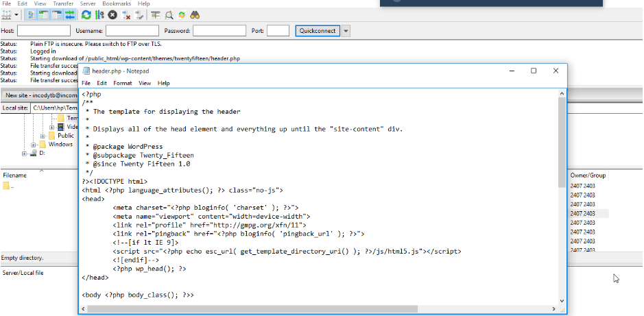The width and height of the screenshot is (644, 316).
Task: Expand the Videos folder tree node
Action: [x=51, y=127]
